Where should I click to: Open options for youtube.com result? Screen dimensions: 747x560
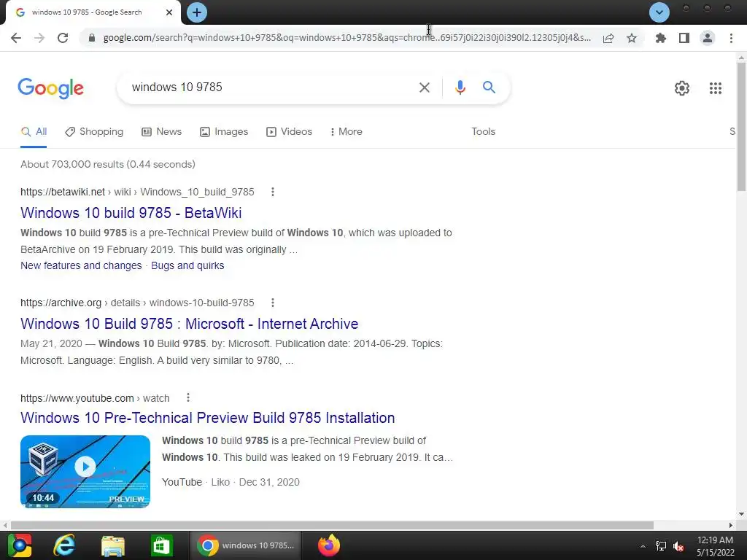[x=188, y=397]
